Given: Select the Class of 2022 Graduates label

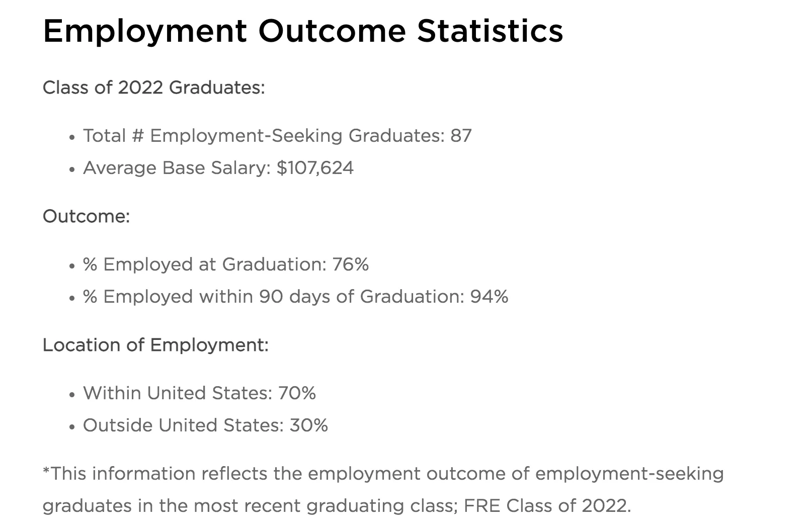Looking at the screenshot, I should coord(153,87).
